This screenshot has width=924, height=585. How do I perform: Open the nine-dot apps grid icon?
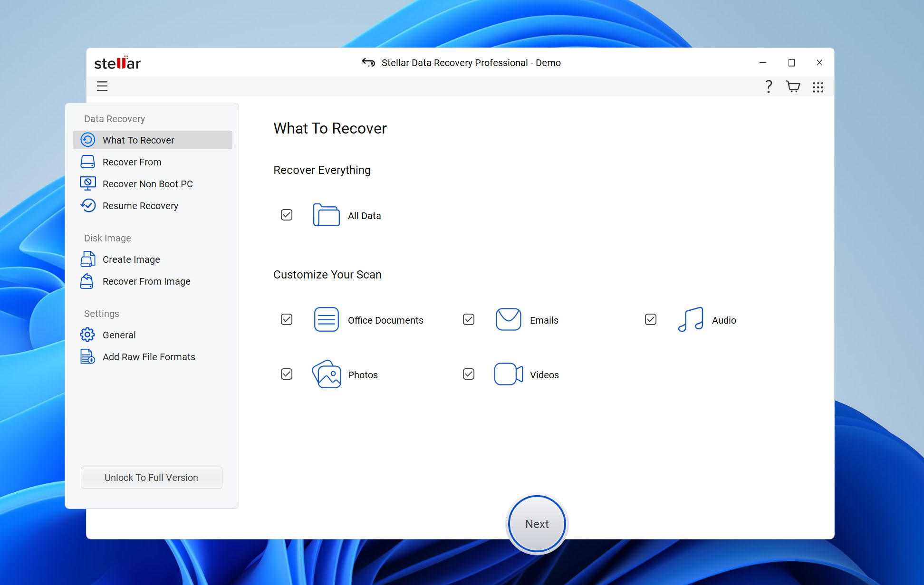pyautogui.click(x=818, y=87)
